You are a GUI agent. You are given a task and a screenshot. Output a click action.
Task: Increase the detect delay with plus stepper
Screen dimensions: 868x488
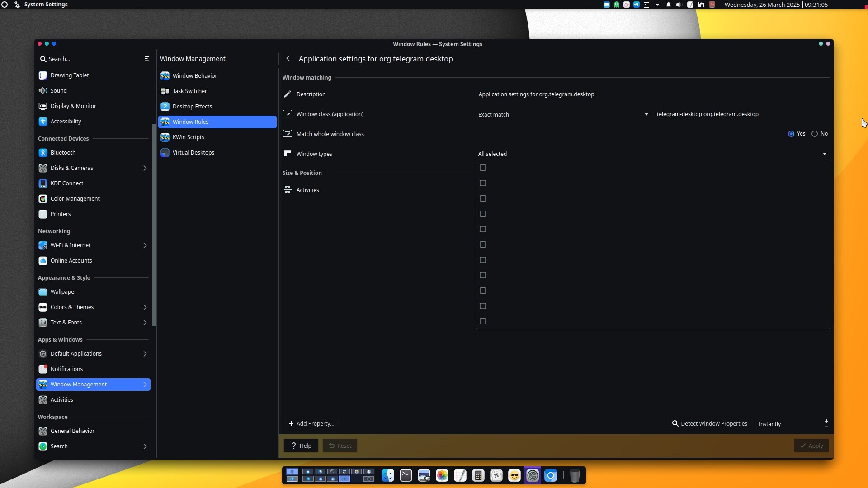(x=826, y=421)
